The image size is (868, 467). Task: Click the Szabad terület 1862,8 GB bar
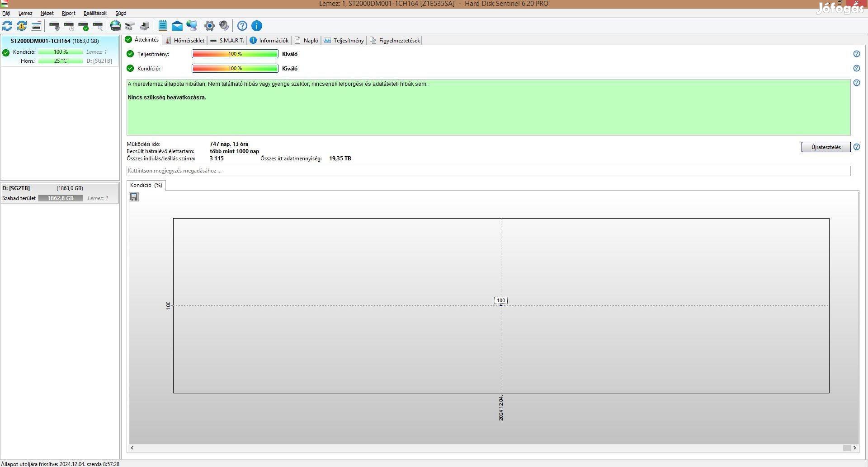pos(61,198)
